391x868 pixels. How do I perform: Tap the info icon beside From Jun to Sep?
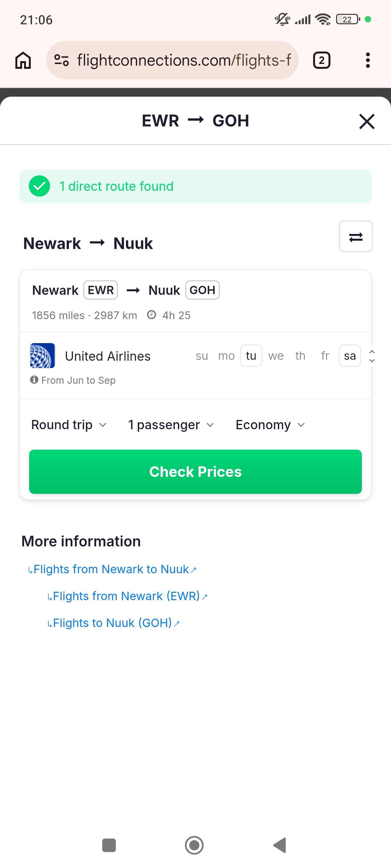pyautogui.click(x=34, y=380)
